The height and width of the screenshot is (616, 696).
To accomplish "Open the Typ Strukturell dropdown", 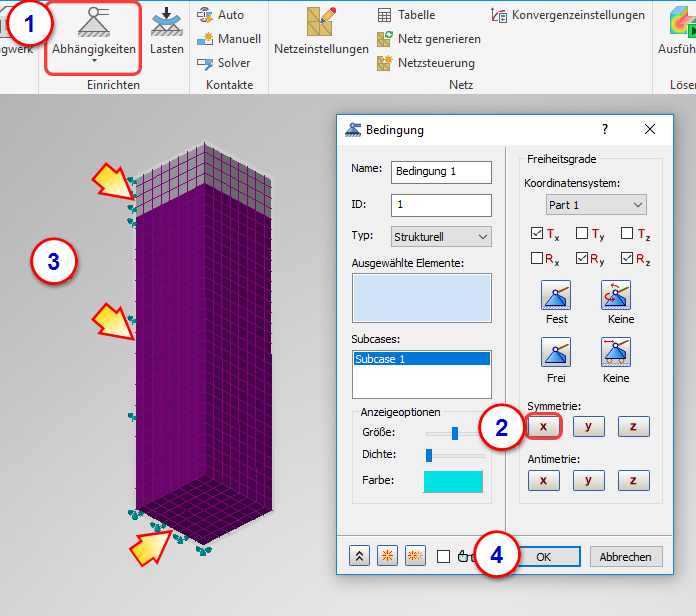I will click(x=441, y=237).
